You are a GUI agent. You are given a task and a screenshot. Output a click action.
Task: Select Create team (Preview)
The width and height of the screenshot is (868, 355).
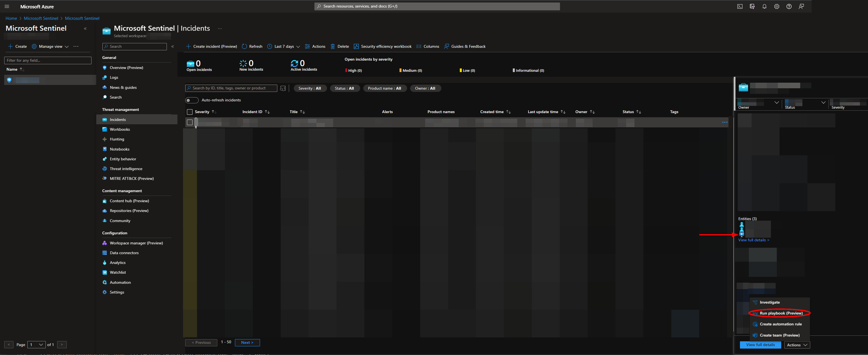pyautogui.click(x=779, y=335)
